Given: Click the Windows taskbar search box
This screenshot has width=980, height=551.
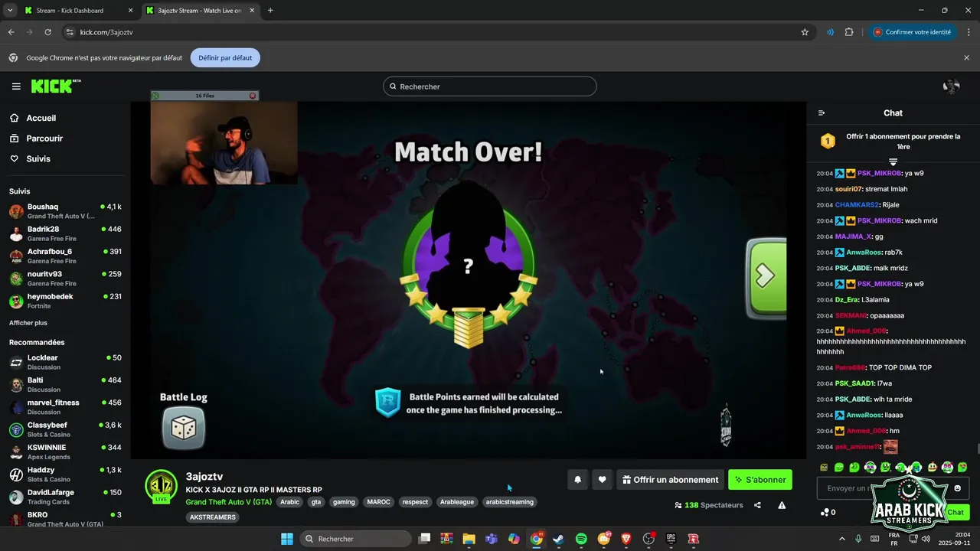Looking at the screenshot, I should click(x=355, y=539).
